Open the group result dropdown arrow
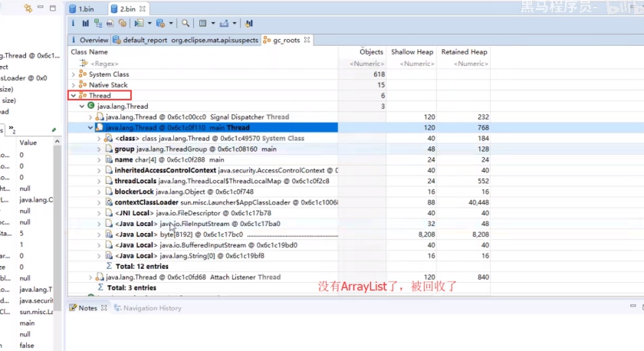This screenshot has height=351, width=644. 213,24
